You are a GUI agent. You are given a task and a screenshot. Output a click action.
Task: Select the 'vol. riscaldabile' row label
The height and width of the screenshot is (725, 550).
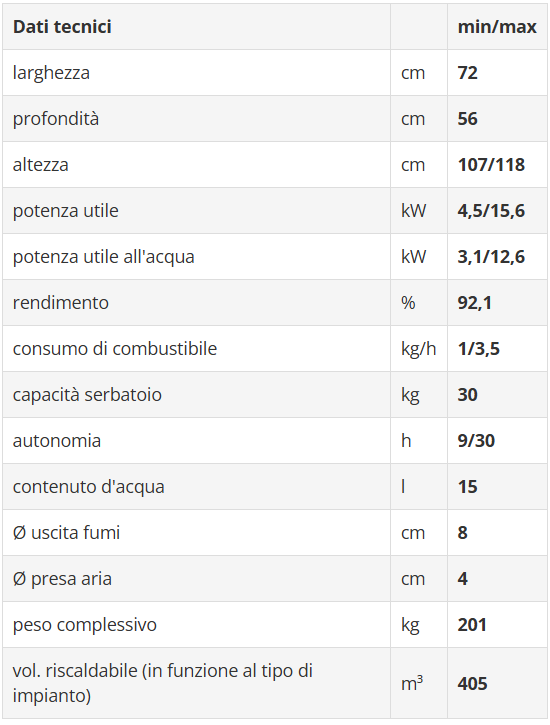pyautogui.click(x=163, y=683)
